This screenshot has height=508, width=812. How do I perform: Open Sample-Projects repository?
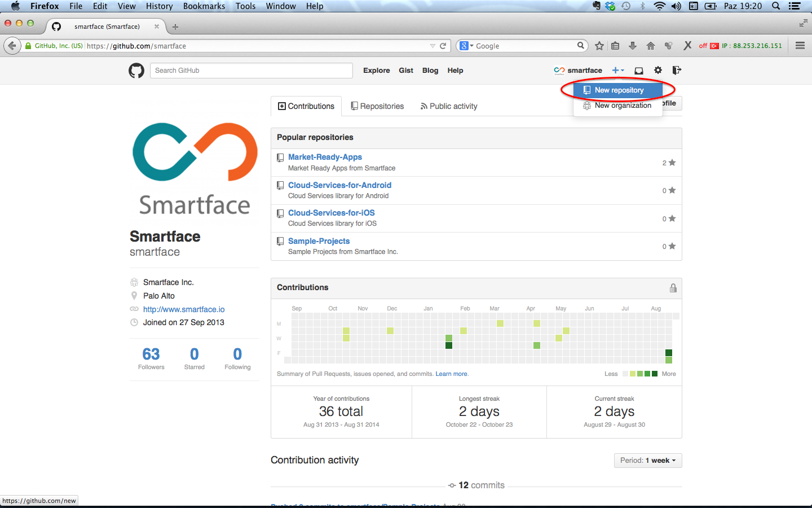319,241
